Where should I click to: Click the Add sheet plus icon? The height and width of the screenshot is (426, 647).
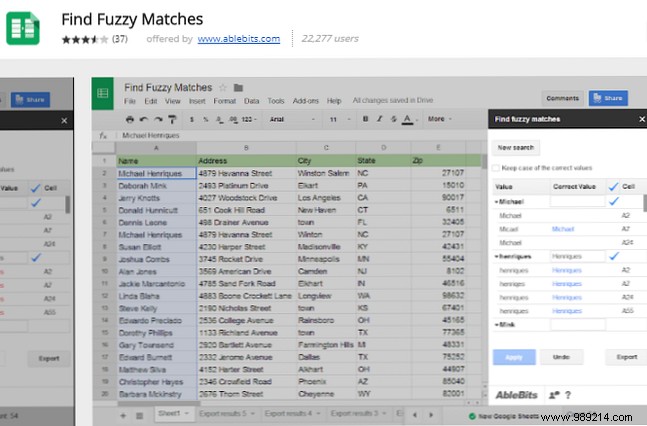click(123, 415)
